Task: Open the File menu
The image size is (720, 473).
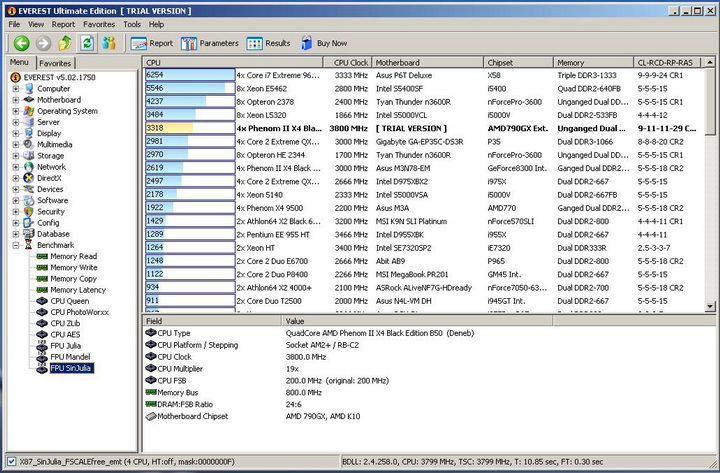Action: 14,24
